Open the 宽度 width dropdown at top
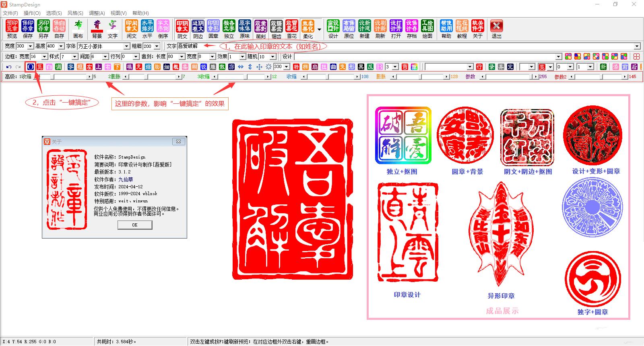Image resolution: width=644 pixels, height=346 pixels. 31,46
